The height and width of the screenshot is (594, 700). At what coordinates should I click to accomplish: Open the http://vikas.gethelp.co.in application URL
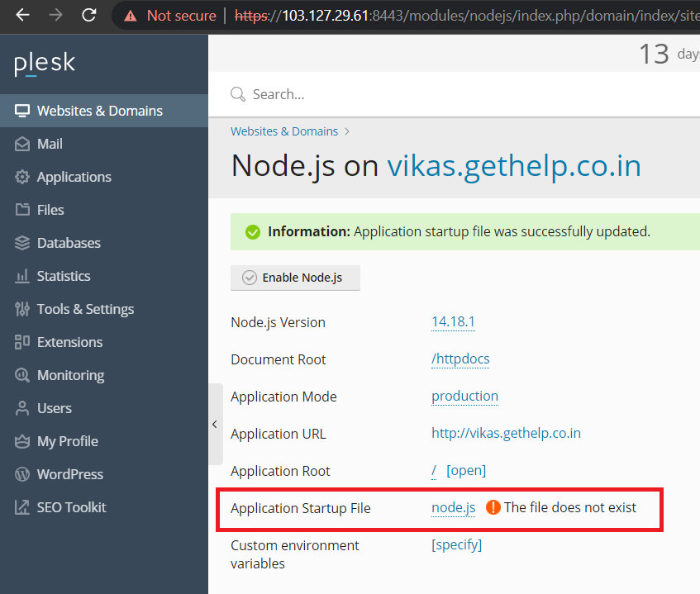point(507,434)
